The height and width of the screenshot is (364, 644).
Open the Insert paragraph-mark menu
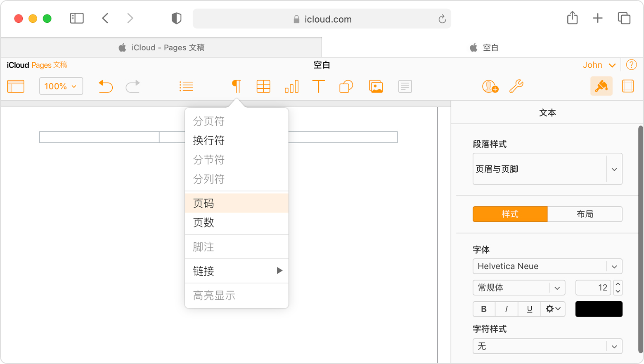coord(236,86)
